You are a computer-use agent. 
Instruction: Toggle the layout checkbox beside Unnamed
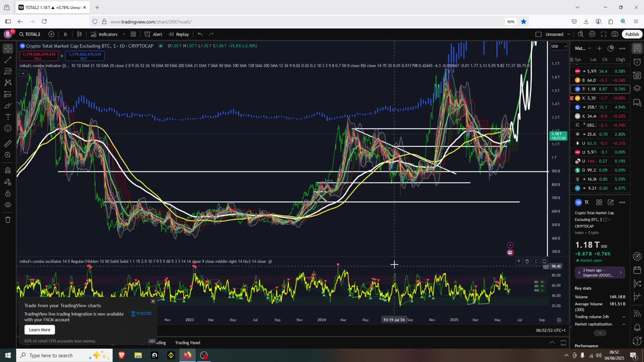tap(538, 34)
